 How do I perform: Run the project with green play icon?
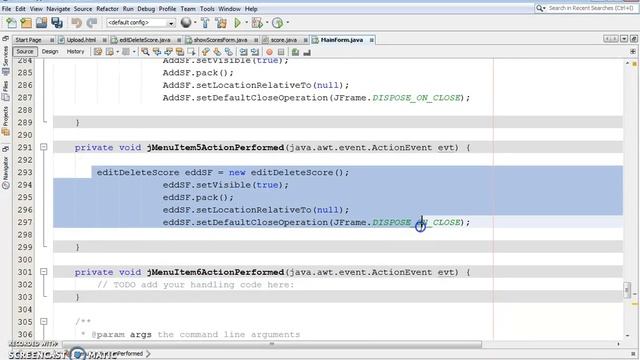[x=237, y=23]
